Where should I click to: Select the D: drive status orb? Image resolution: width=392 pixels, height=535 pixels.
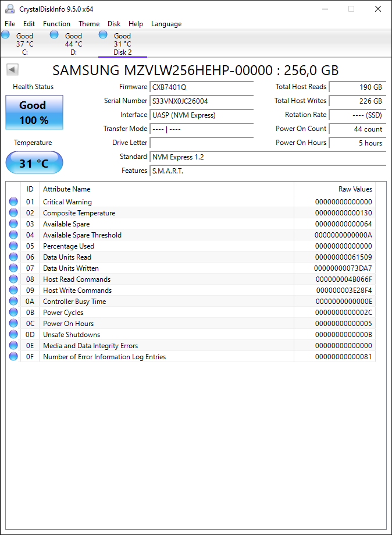(x=54, y=34)
